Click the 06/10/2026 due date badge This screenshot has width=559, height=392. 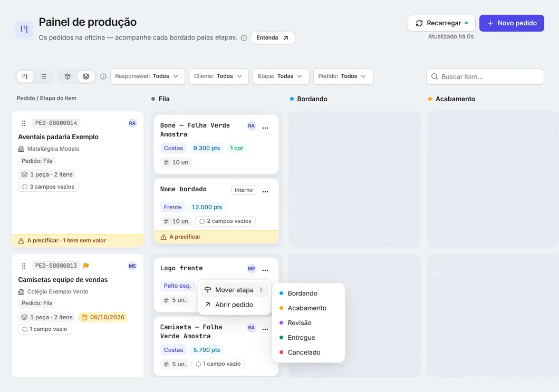click(103, 317)
